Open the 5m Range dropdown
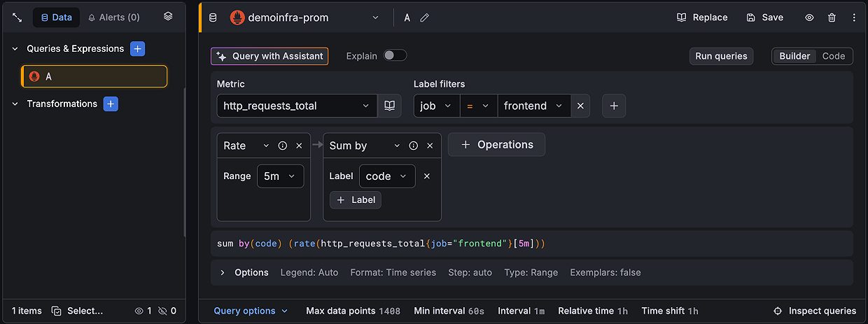The height and width of the screenshot is (324, 868). [x=280, y=176]
